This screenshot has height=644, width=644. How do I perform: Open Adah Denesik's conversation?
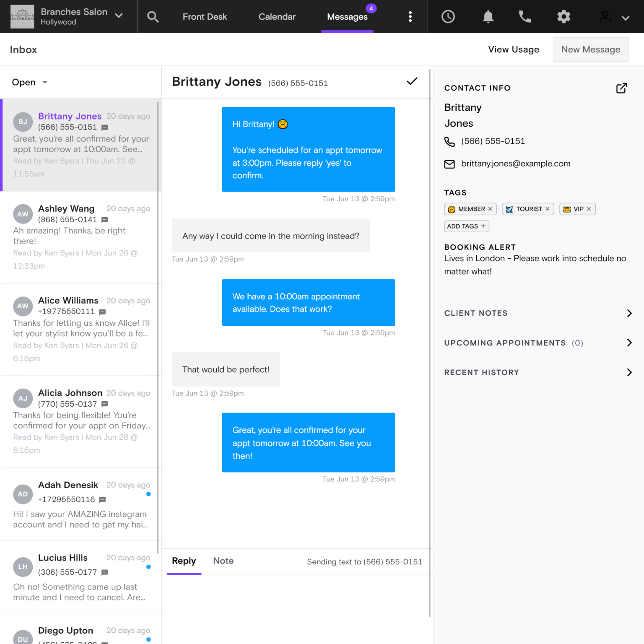pyautogui.click(x=80, y=504)
